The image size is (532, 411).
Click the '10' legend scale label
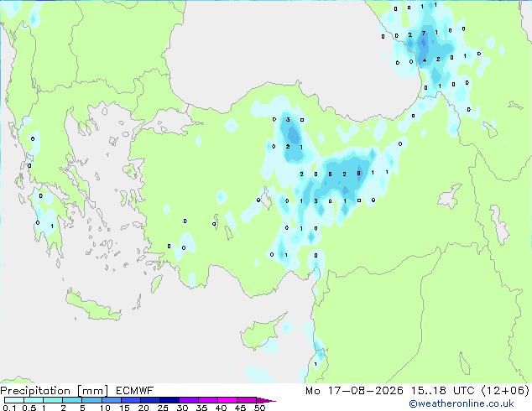(105, 408)
